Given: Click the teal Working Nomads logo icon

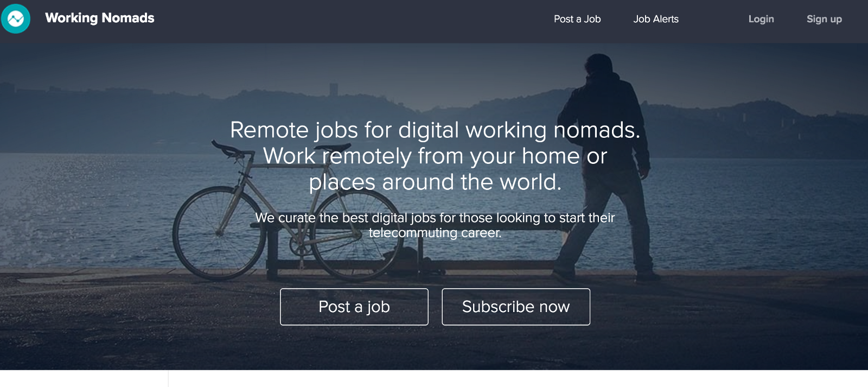Looking at the screenshot, I should pyautogui.click(x=16, y=18).
